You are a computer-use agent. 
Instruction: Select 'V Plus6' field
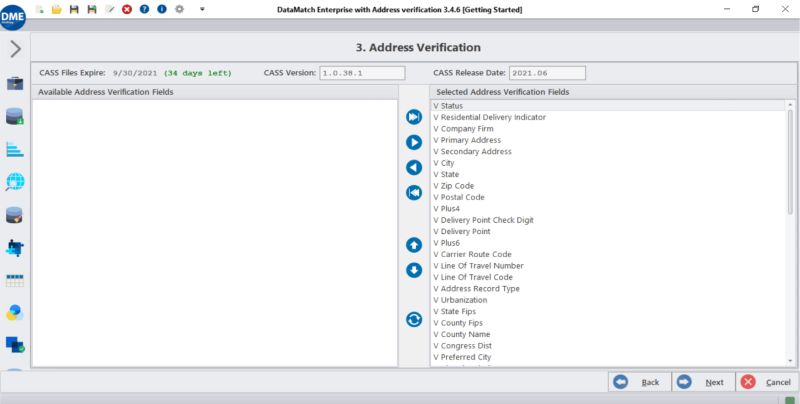[x=608, y=243]
